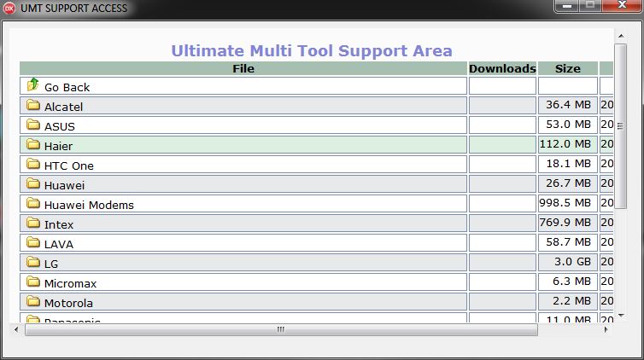Open the LAVA folder icon
The height and width of the screenshot is (360, 644).
tap(33, 242)
